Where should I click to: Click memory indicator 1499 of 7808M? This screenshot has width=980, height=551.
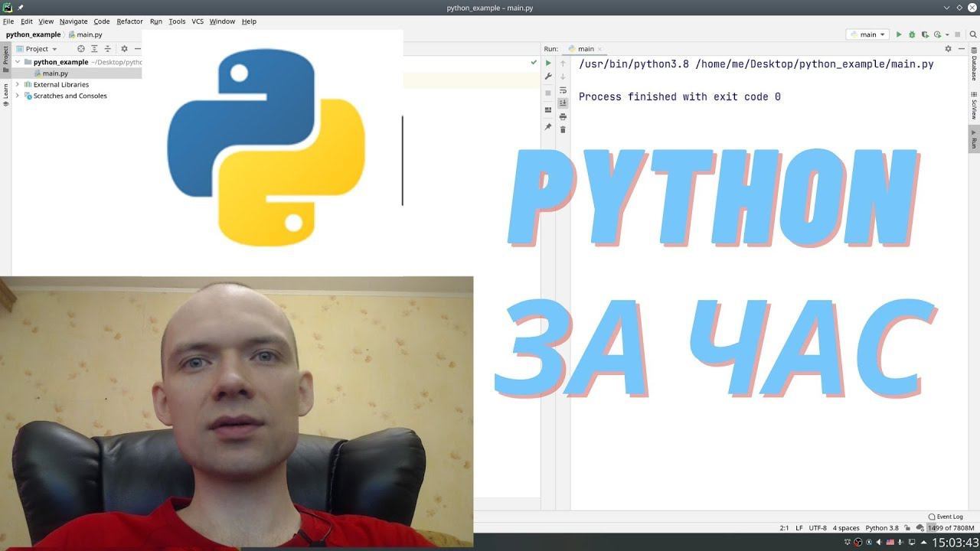coord(952,528)
